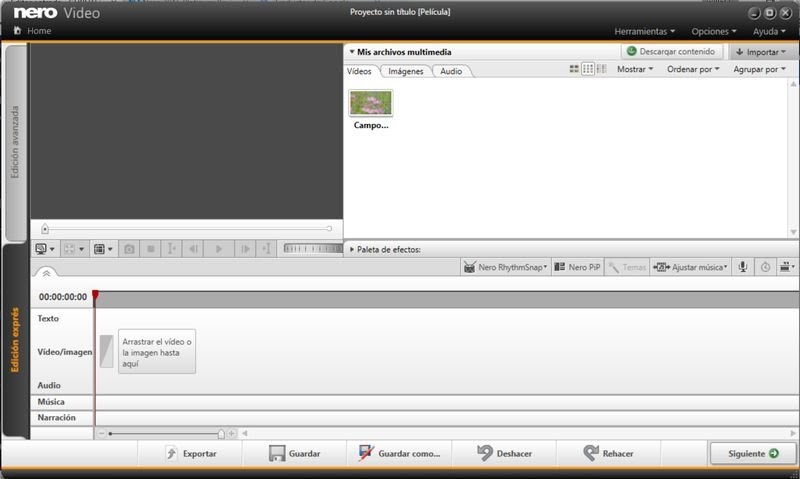Click Descargar contenido button
Screen dimensions: 800x479
coord(671,52)
